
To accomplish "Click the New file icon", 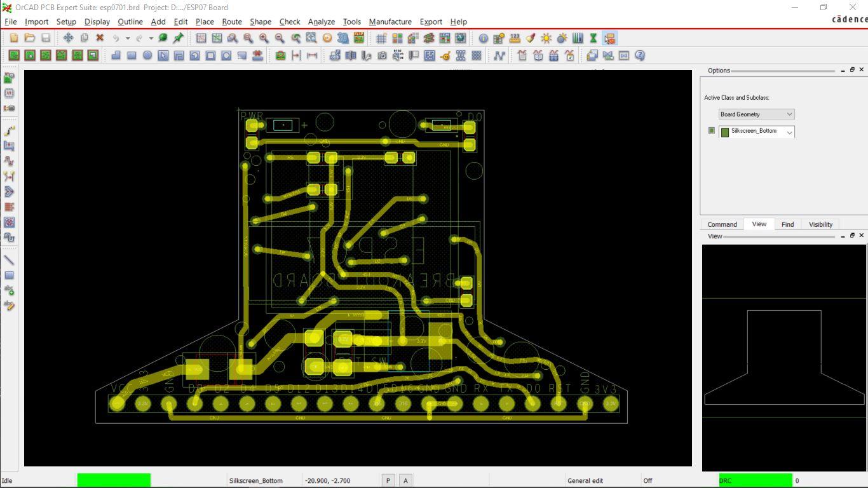I will pyautogui.click(x=14, y=38).
